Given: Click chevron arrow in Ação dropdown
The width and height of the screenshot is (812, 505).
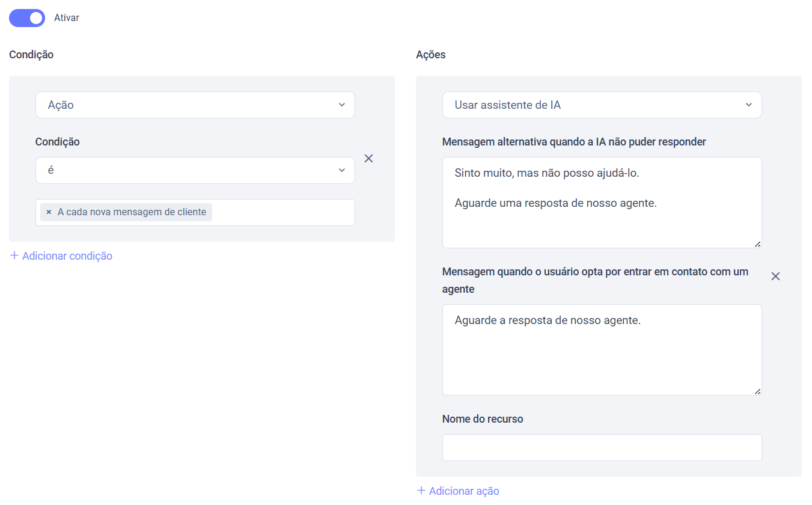Looking at the screenshot, I should 342,105.
